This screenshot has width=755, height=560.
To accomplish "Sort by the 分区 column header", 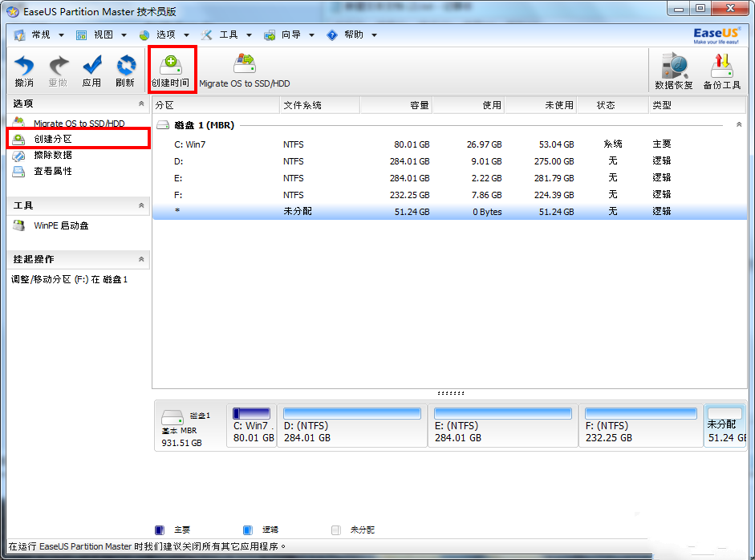I will [x=216, y=105].
